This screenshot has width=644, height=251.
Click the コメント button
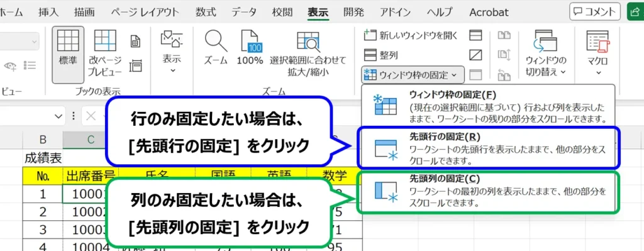click(x=594, y=11)
